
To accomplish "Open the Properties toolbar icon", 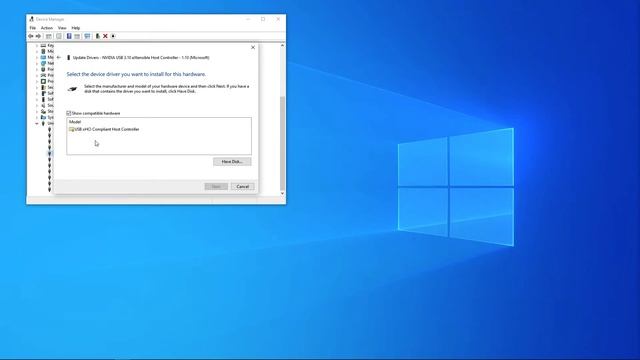I will [59, 36].
